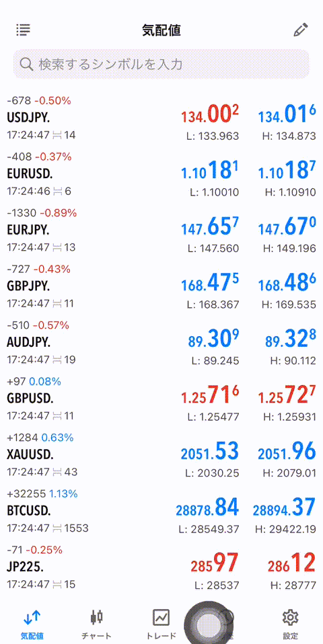Select the GBPUSD. symbol row

click(161, 399)
